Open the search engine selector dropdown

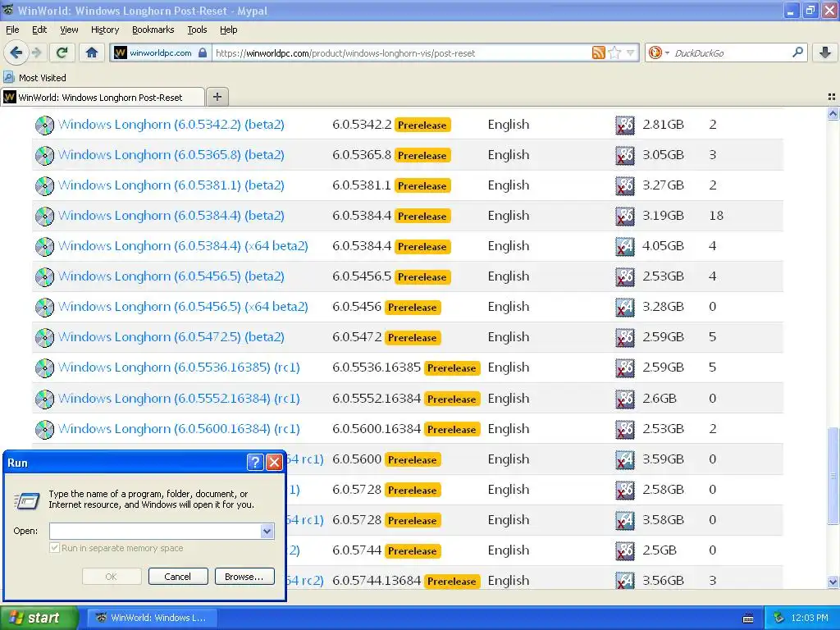[667, 52]
